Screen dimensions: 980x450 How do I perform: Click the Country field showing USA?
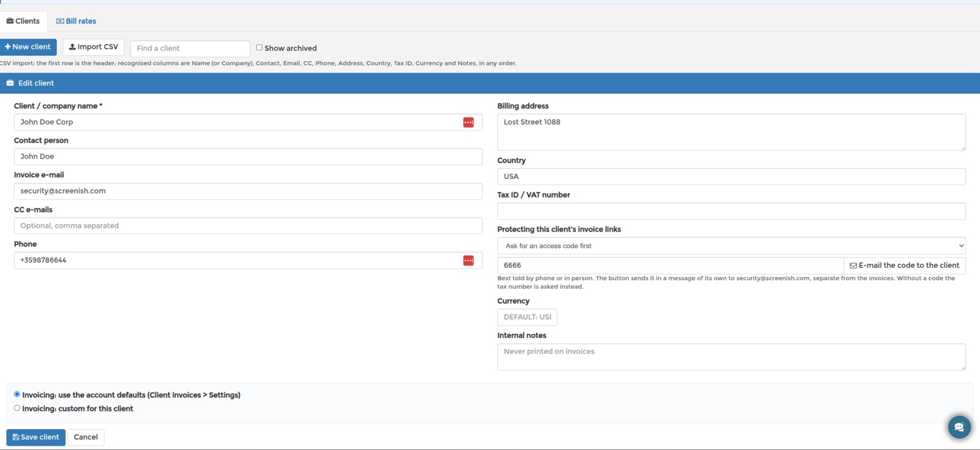pos(731,177)
